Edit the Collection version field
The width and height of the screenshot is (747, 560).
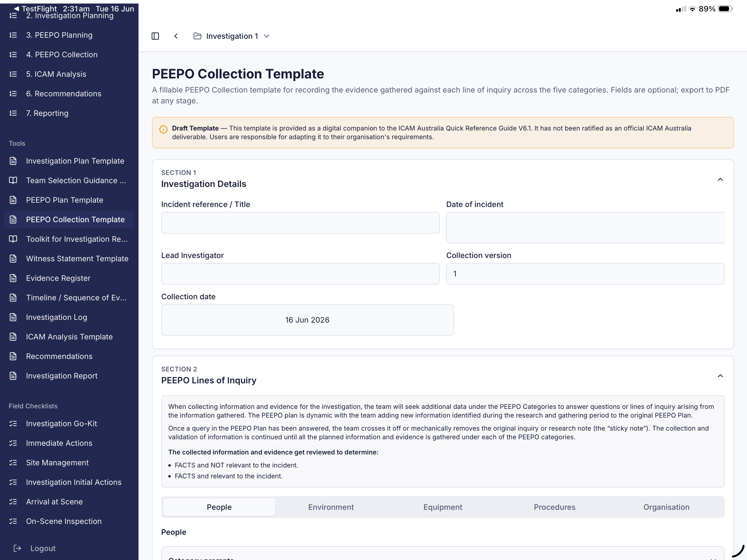click(585, 274)
